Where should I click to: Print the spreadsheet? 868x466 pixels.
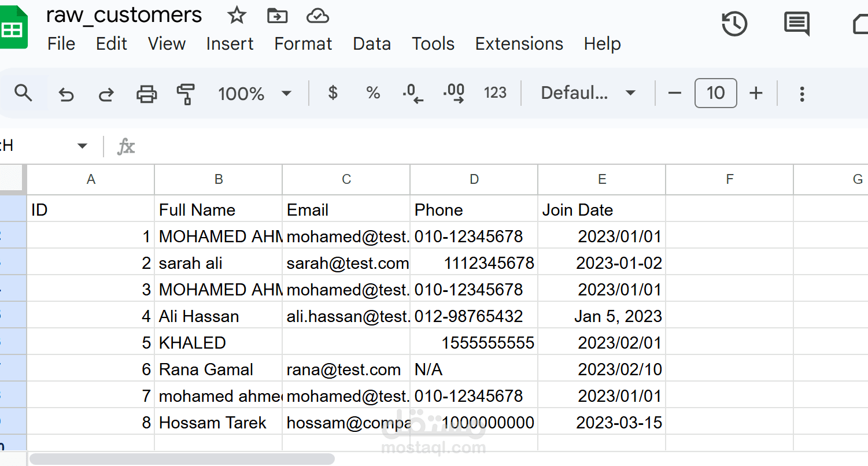146,94
